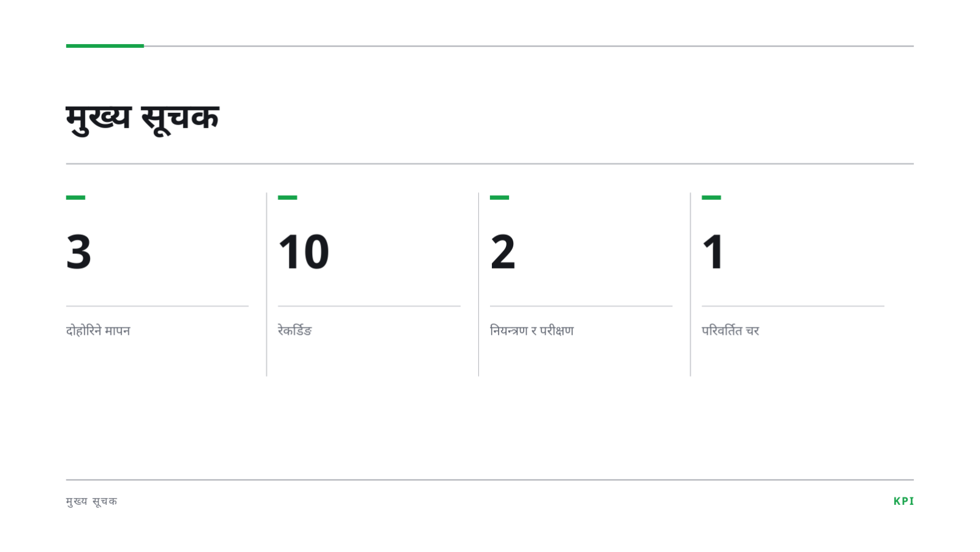Click the main heading मुख्य सूचक
Viewport: 980px width, 552px height.
(x=142, y=118)
